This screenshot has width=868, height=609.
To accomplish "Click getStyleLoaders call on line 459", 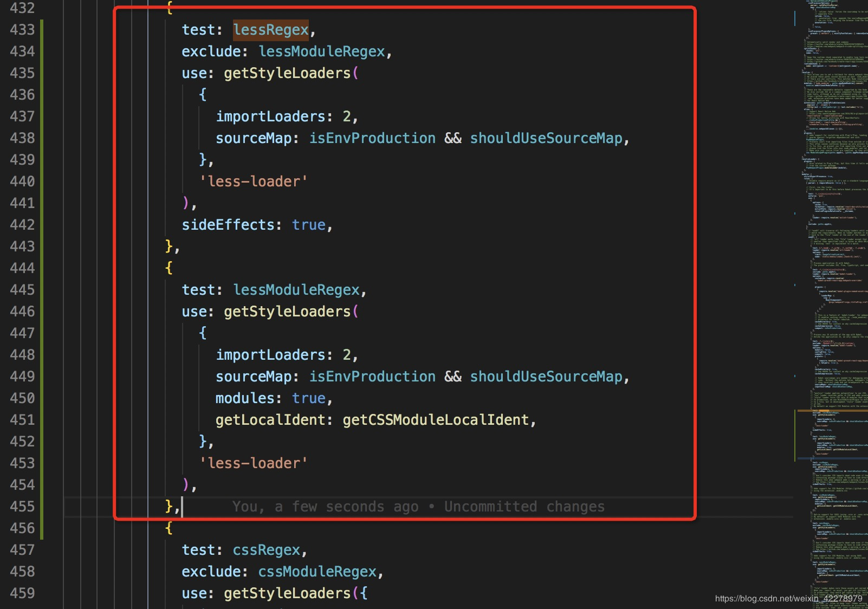I will tap(287, 593).
